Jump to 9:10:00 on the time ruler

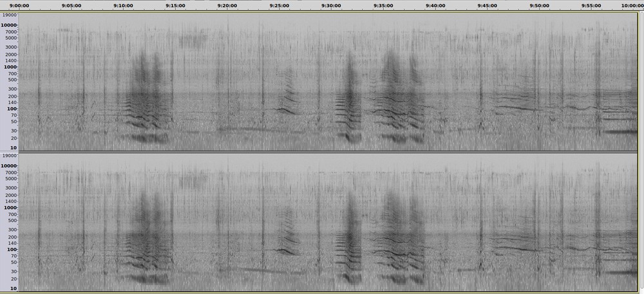[123, 5]
